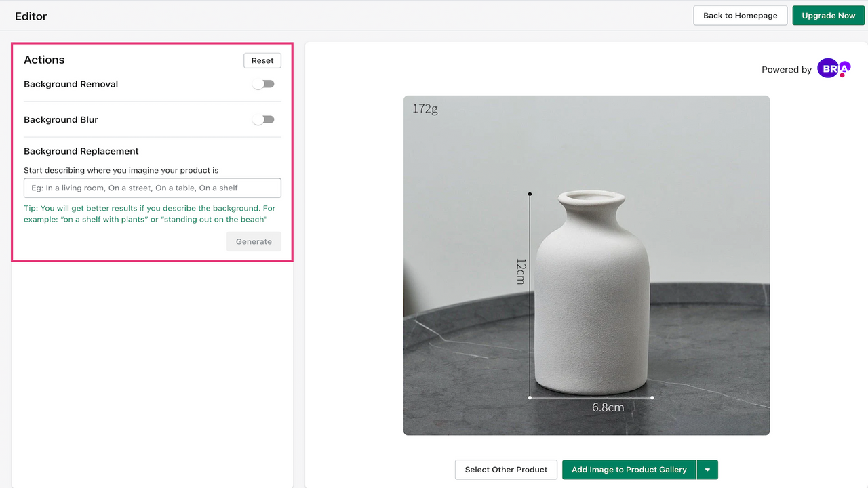
Task: Click the Editor page title
Action: pos(31,15)
